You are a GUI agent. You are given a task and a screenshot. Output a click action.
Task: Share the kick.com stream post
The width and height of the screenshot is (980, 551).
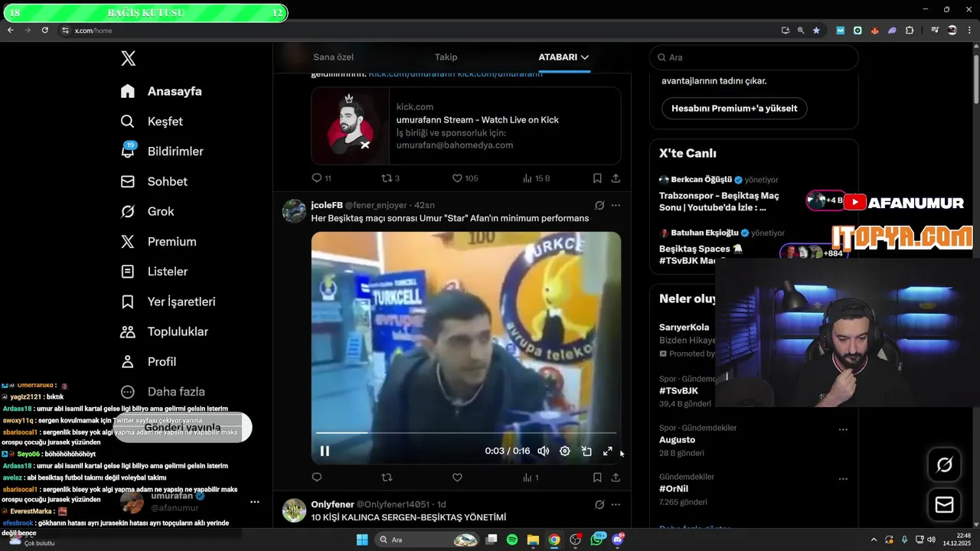point(616,178)
